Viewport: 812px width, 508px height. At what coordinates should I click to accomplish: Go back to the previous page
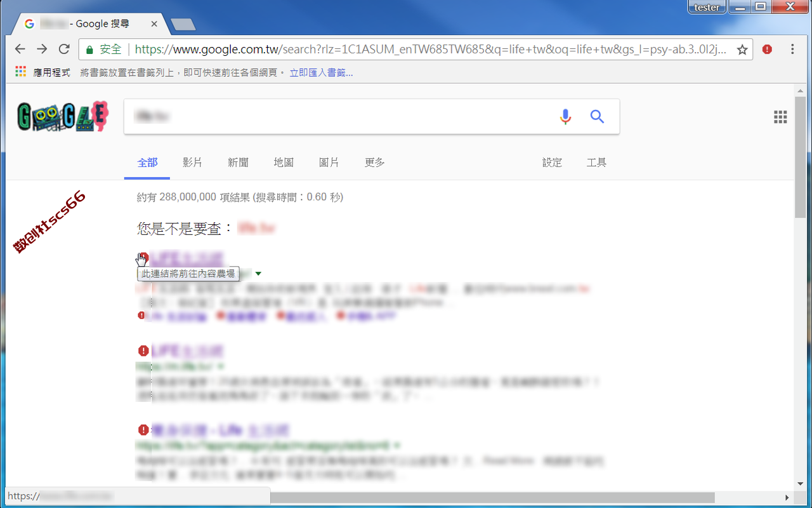click(20, 49)
